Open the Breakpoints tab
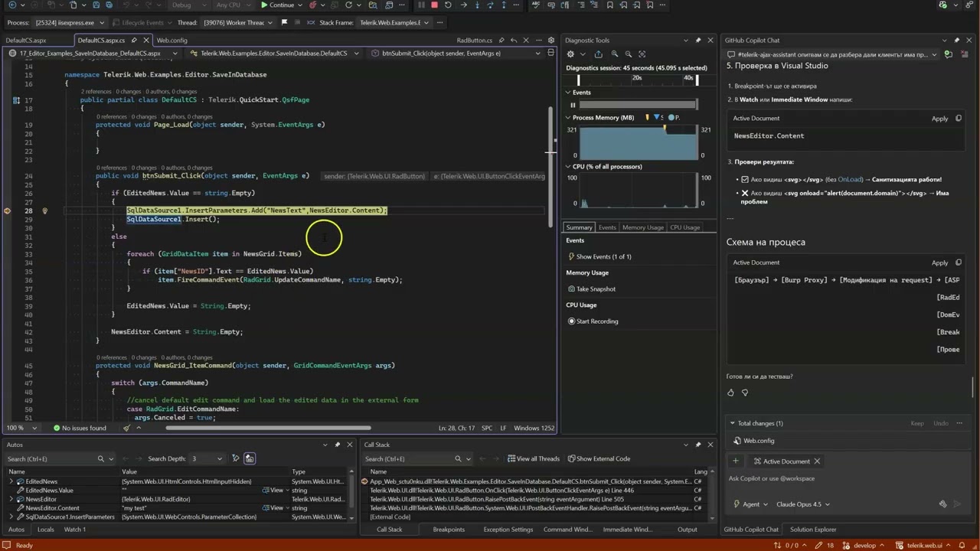Image resolution: width=980 pixels, height=551 pixels. click(449, 530)
